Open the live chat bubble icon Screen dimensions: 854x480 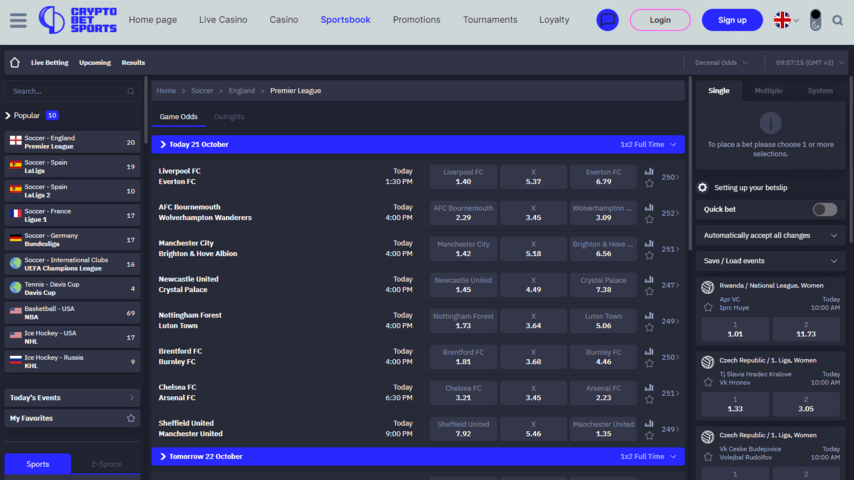[x=607, y=20]
